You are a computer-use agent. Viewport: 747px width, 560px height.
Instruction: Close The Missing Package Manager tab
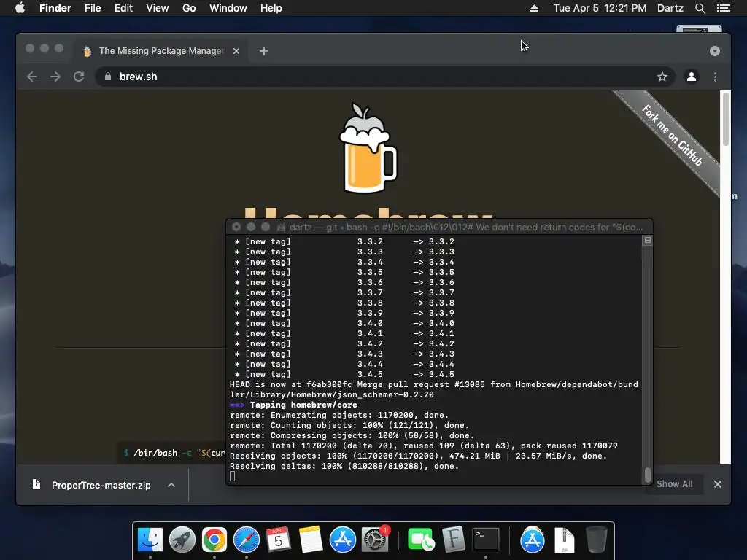(x=236, y=51)
